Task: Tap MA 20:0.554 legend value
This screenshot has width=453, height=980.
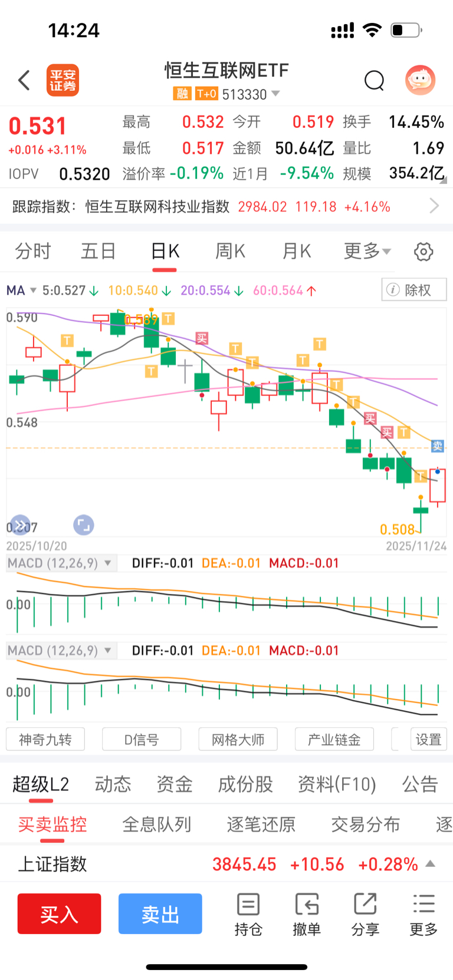Action: [x=212, y=291]
